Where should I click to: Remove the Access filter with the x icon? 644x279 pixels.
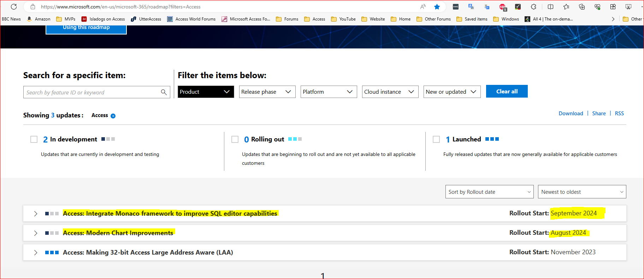pyautogui.click(x=113, y=116)
